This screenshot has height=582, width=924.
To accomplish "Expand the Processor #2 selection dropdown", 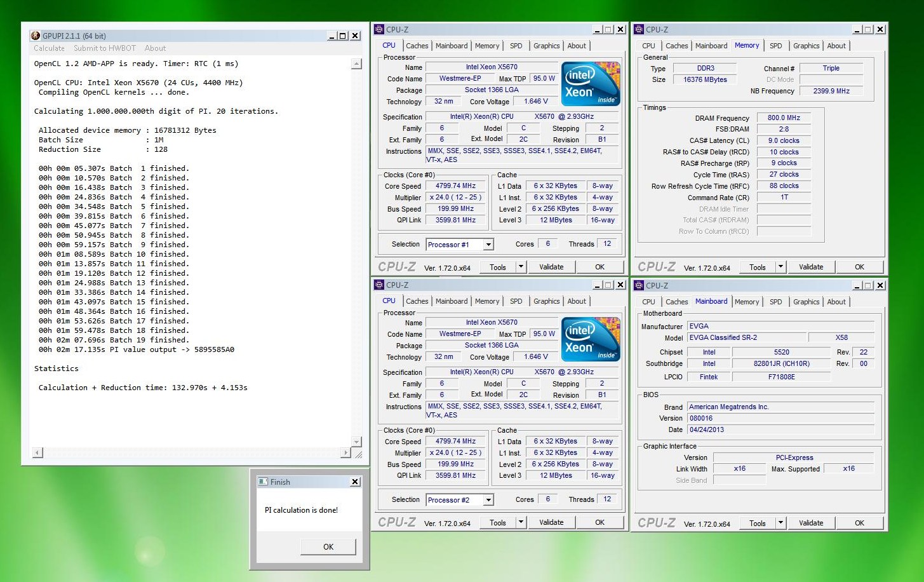I will click(x=488, y=500).
